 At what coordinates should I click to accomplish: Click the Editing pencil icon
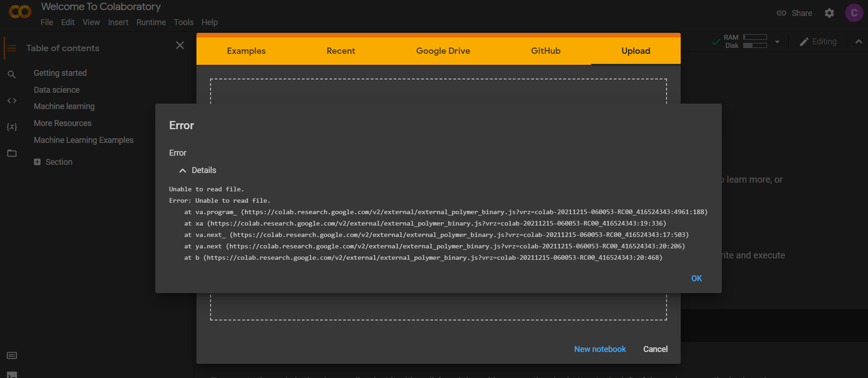pyautogui.click(x=804, y=42)
